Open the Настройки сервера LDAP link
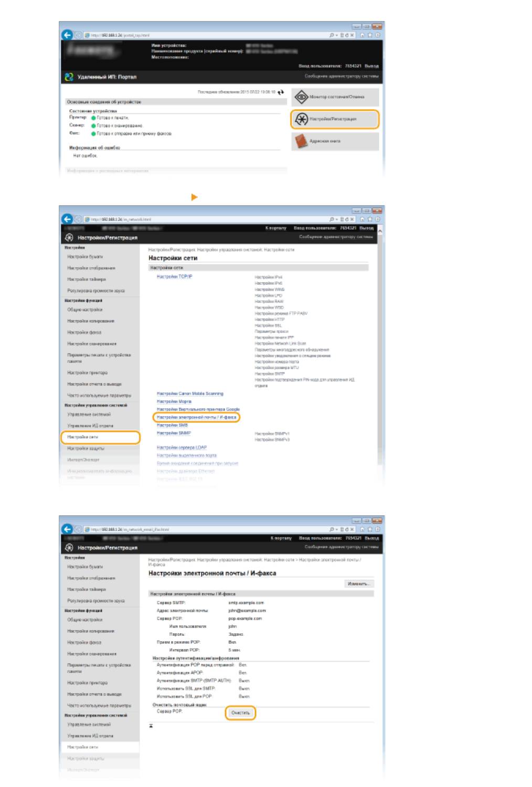532x787 pixels. click(182, 448)
